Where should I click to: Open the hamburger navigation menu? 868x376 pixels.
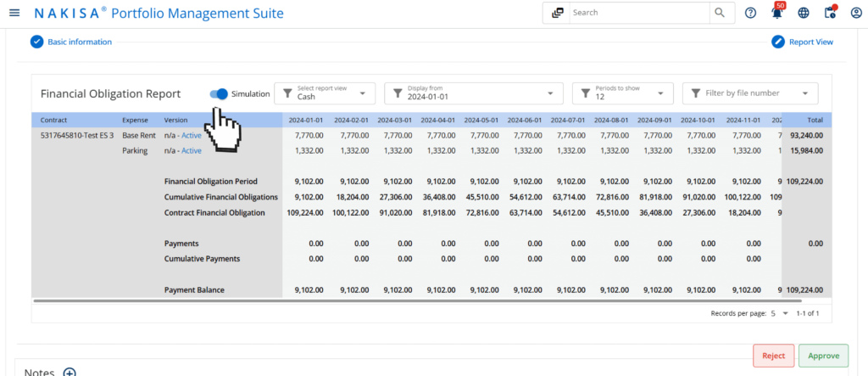click(14, 14)
